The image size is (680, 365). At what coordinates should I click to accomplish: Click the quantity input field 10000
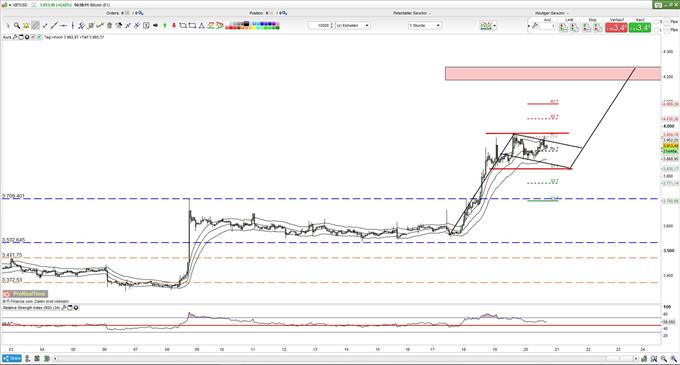[319, 26]
